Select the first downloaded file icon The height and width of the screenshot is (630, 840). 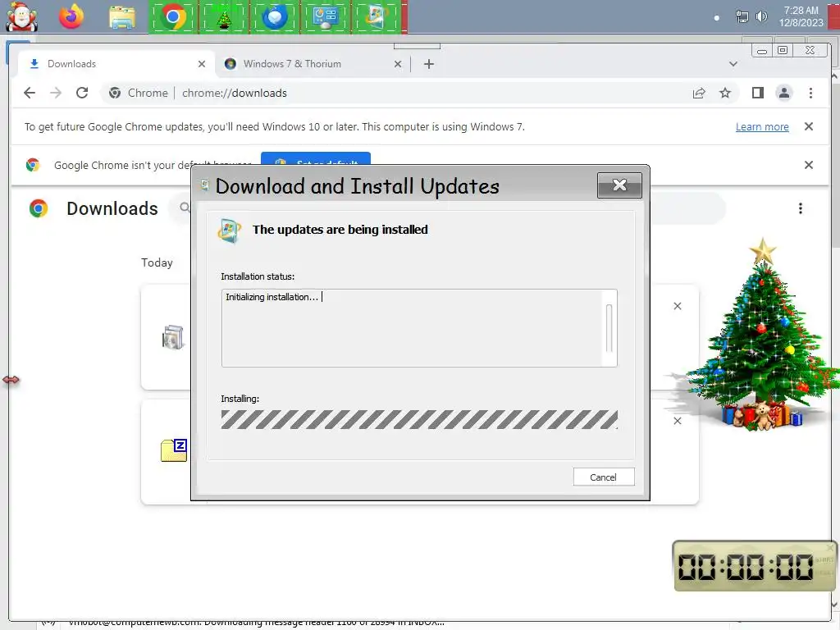172,337
